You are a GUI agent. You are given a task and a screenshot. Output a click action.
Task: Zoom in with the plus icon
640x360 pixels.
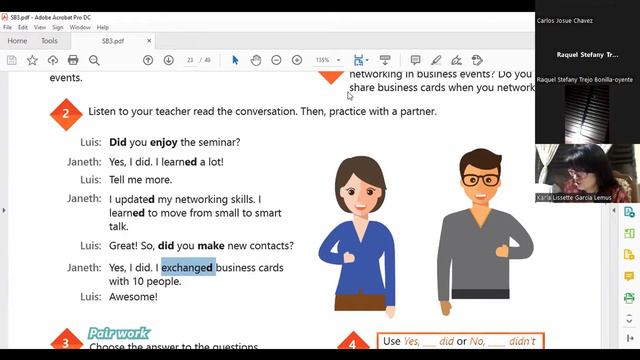point(297,60)
